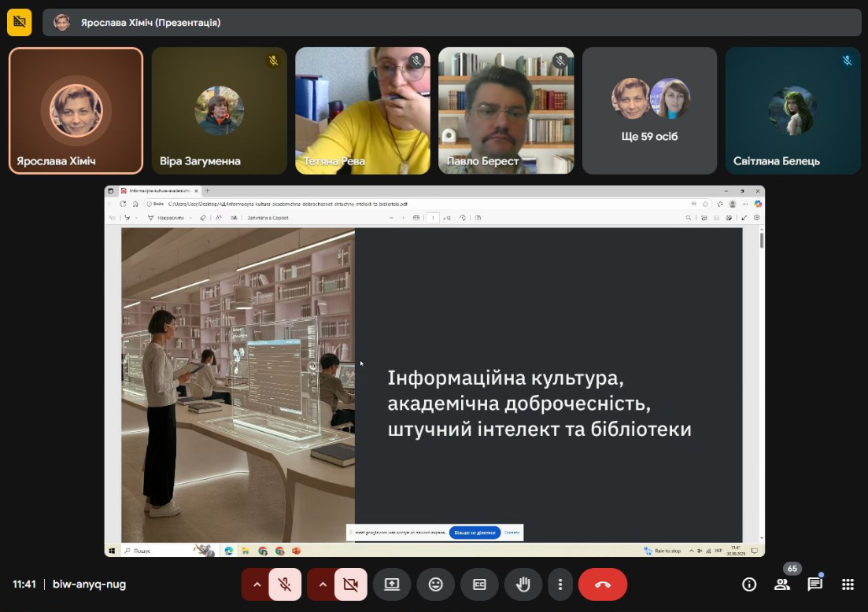The width and height of the screenshot is (868, 612).
Task: Click the favorites star in address bar
Action: point(705,205)
